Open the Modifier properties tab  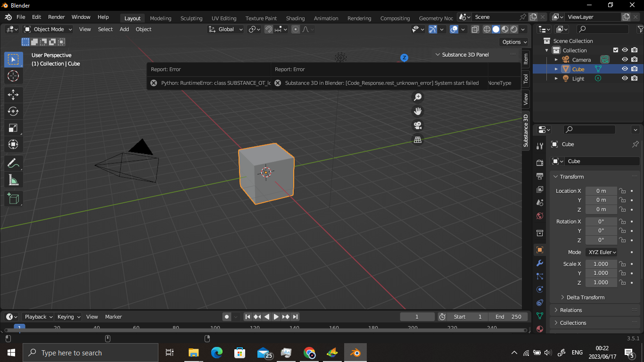click(x=540, y=263)
